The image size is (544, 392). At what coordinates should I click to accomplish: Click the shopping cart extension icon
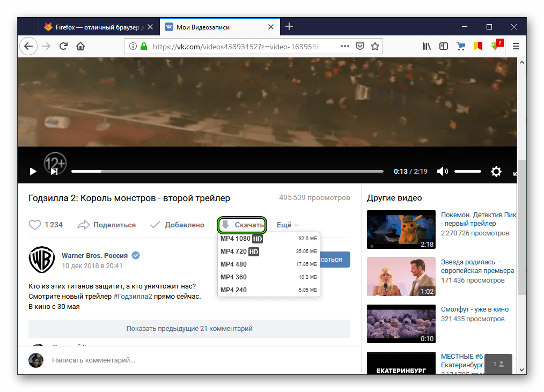coord(461,46)
